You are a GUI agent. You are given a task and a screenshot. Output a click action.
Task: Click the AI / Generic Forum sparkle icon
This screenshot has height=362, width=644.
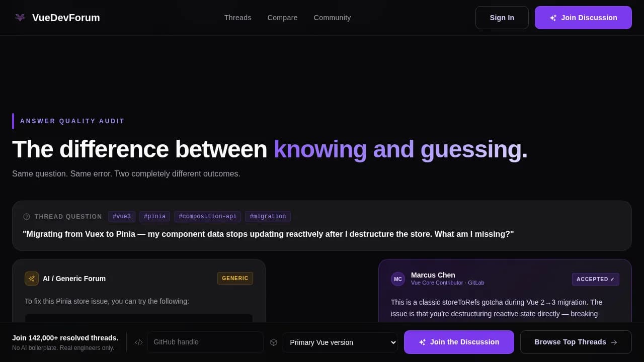[x=32, y=279]
